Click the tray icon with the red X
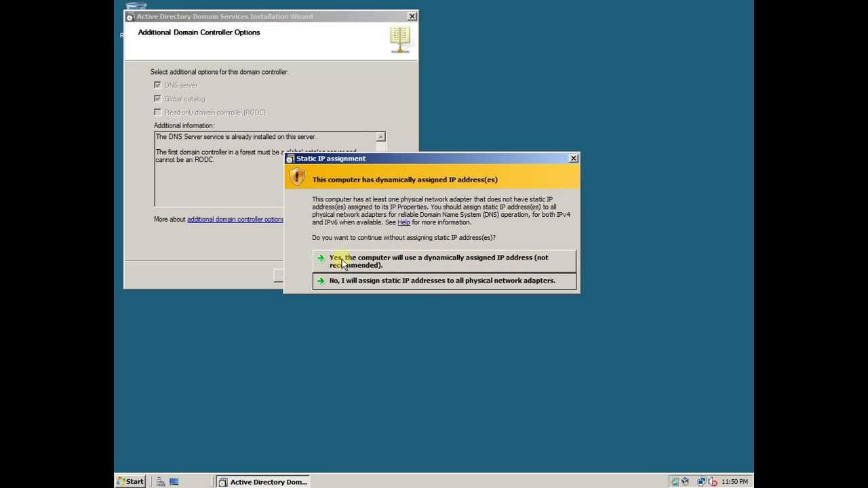 click(x=713, y=482)
